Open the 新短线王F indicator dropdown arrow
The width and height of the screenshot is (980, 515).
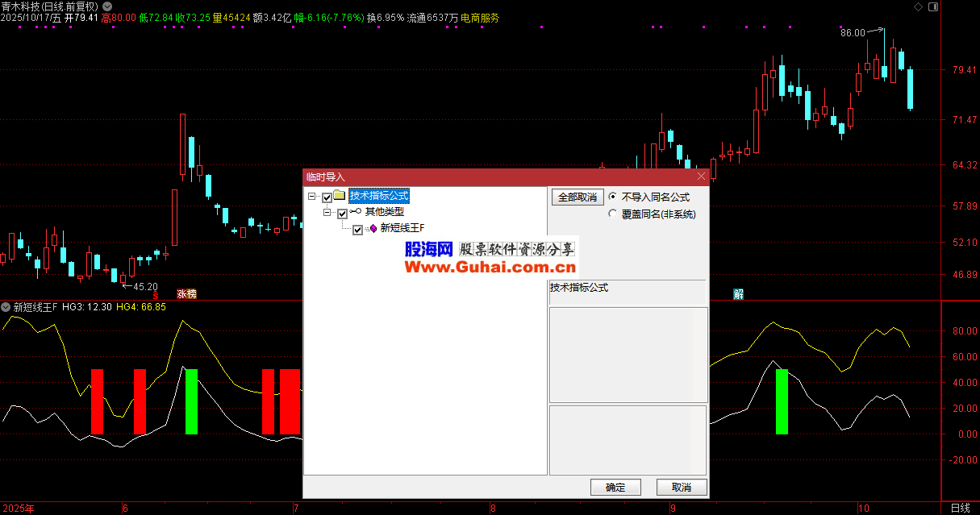coord(6,307)
